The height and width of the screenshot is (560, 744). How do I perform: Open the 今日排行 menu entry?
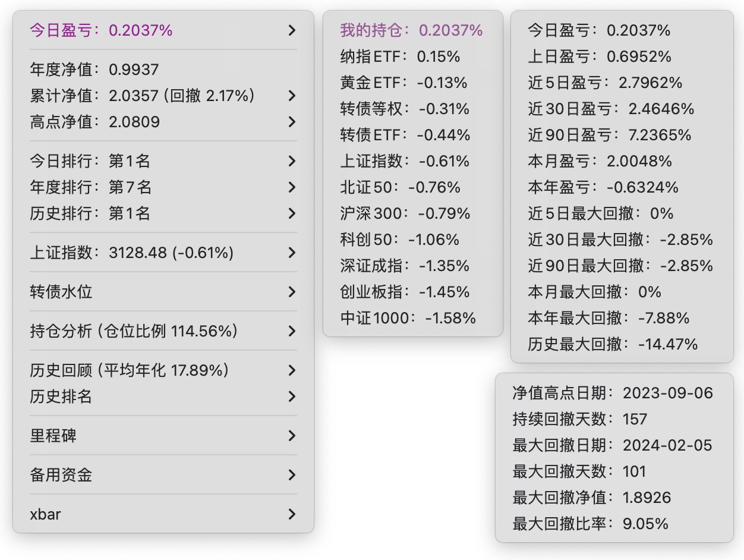click(90, 161)
